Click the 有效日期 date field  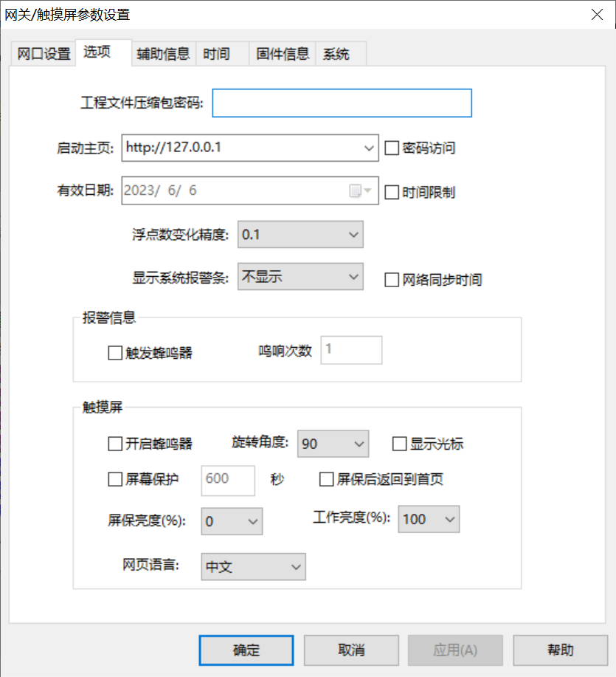point(250,190)
